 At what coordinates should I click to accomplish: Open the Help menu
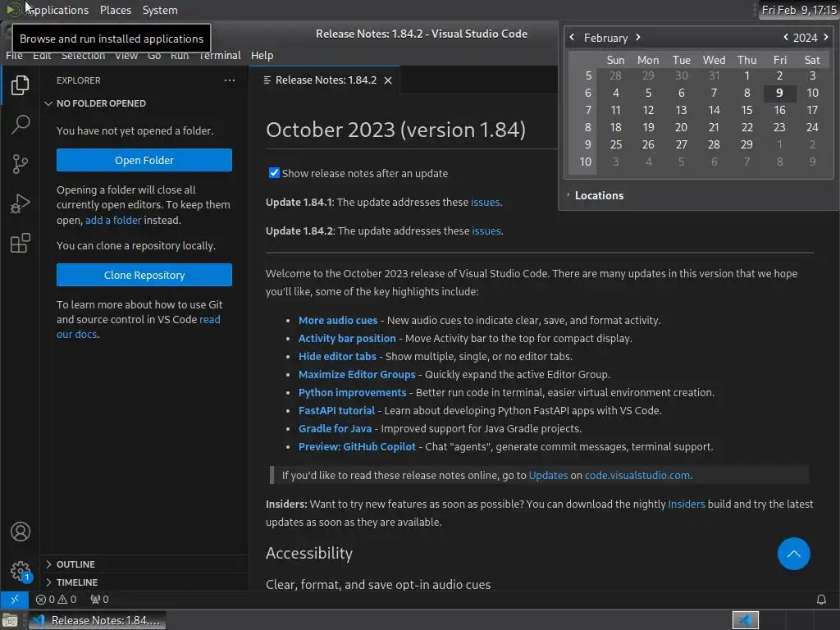point(262,55)
